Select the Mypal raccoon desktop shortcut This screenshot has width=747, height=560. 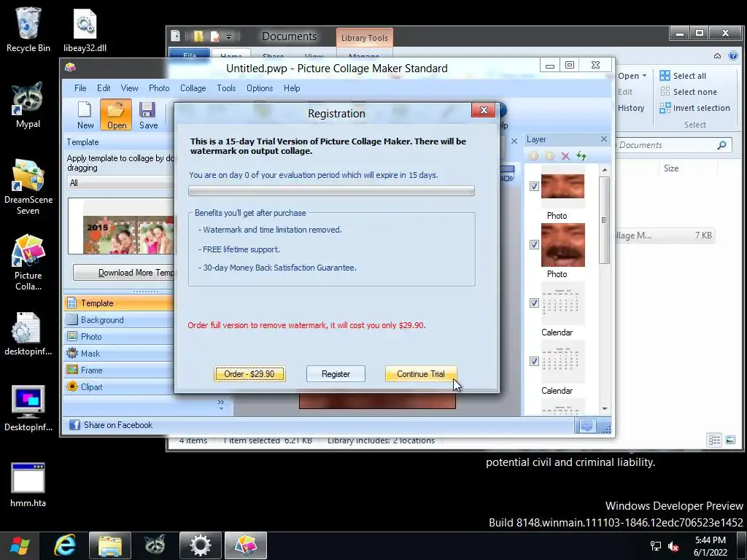coord(28,105)
